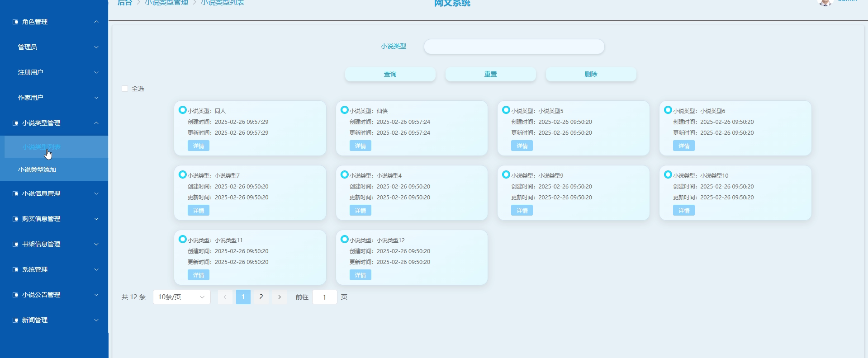This screenshot has height=358, width=868.
Task: Open 详情 for the 同人 card
Action: (199, 146)
